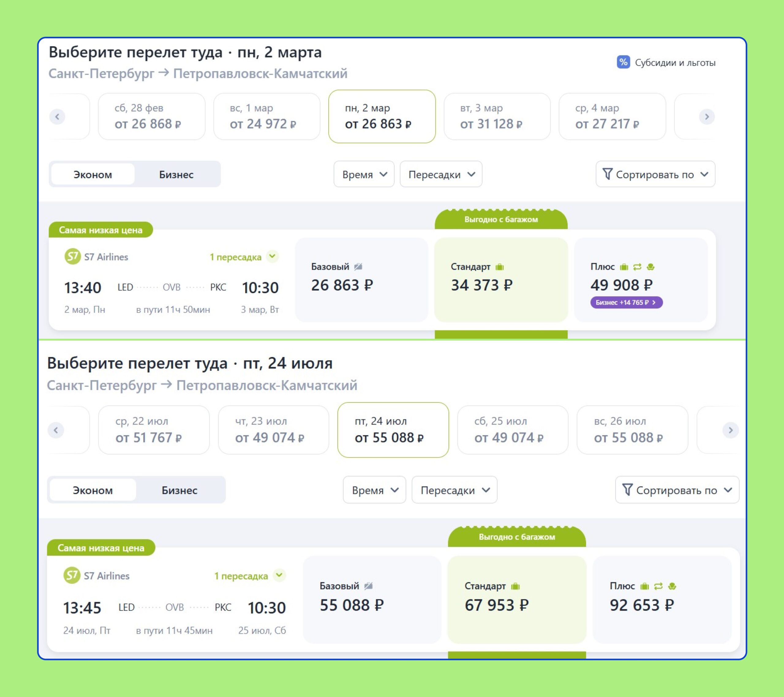This screenshot has width=784, height=697.
Task: Click the subsidies percent icon
Action: [x=623, y=62]
